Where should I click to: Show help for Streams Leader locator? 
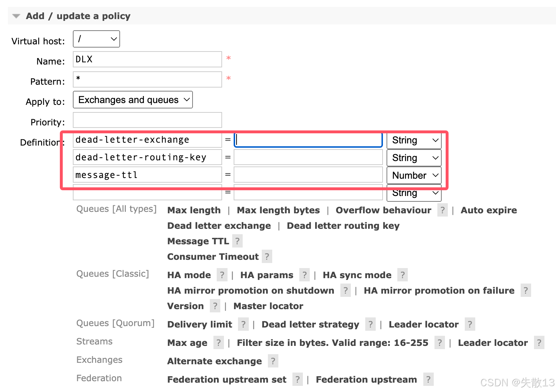coord(539,343)
